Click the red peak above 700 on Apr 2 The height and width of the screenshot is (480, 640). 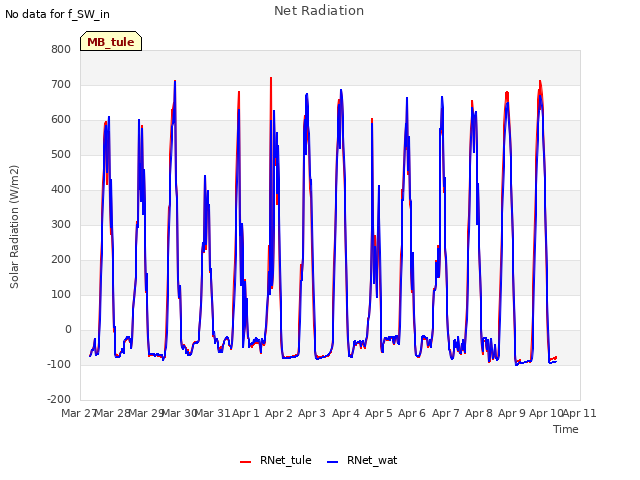pyautogui.click(x=271, y=78)
